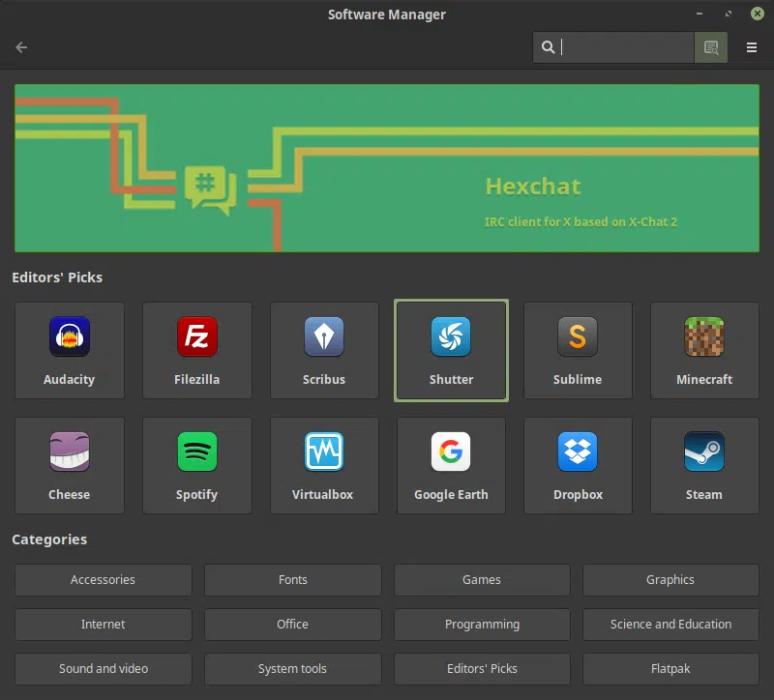Browse Flatpak applications
This screenshot has width=774, height=700.
pos(670,668)
